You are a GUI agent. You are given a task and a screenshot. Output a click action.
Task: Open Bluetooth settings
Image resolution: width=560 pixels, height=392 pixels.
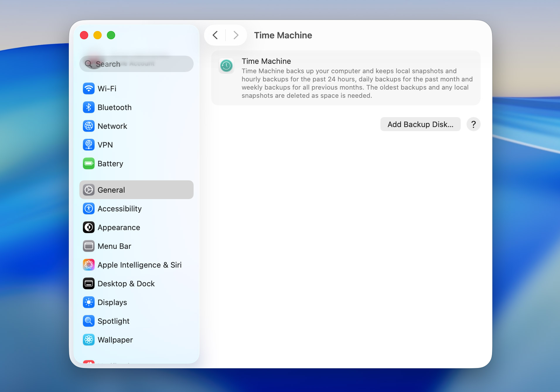point(136,107)
